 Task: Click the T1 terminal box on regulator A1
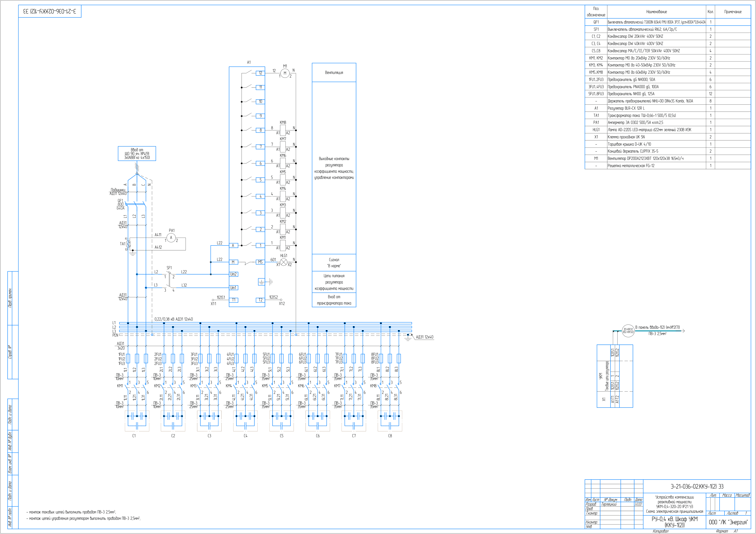(x=233, y=300)
